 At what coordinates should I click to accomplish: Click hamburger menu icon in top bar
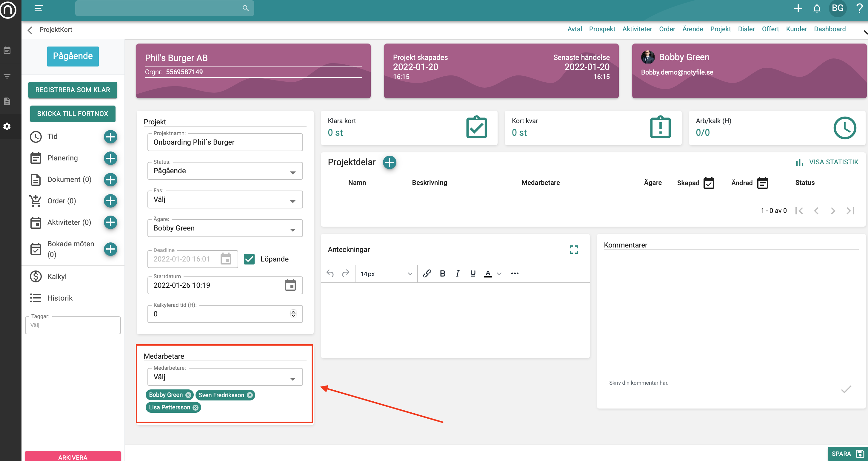(39, 8)
